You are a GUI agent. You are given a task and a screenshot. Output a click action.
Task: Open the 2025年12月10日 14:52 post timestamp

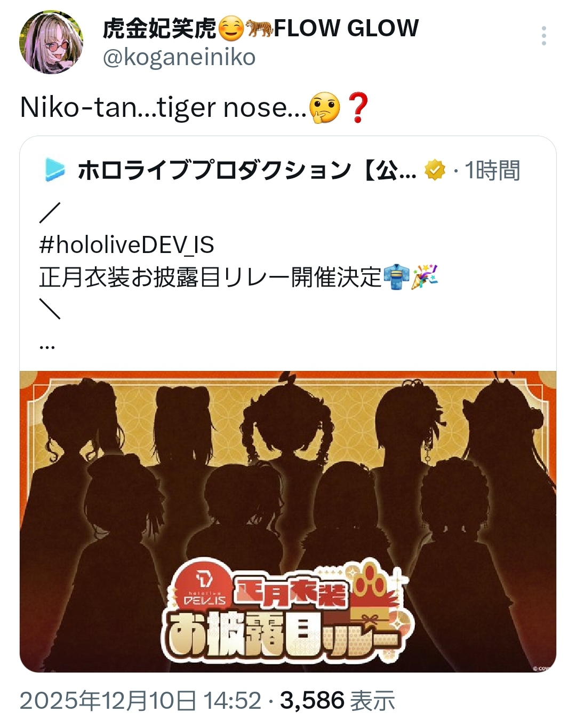(x=140, y=701)
